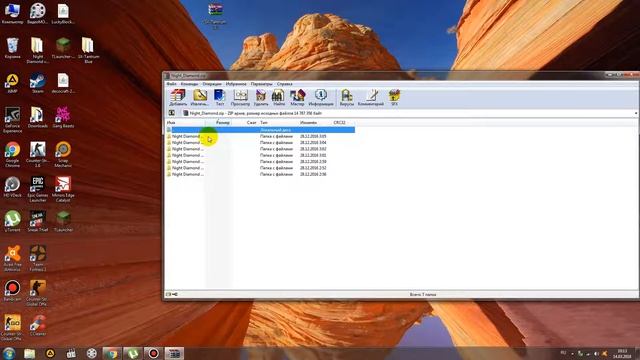Select the Gang Beasts shortcut
Screen dimensions: 640x360
[63, 118]
